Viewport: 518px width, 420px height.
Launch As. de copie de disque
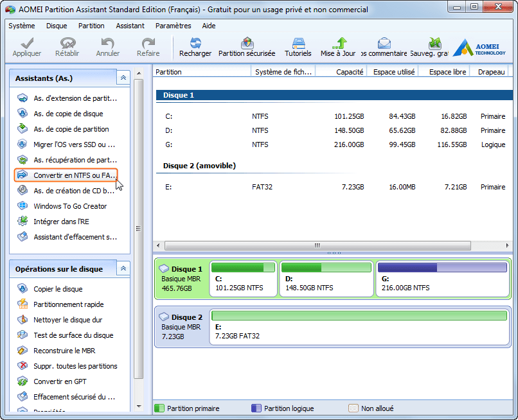[x=60, y=114]
